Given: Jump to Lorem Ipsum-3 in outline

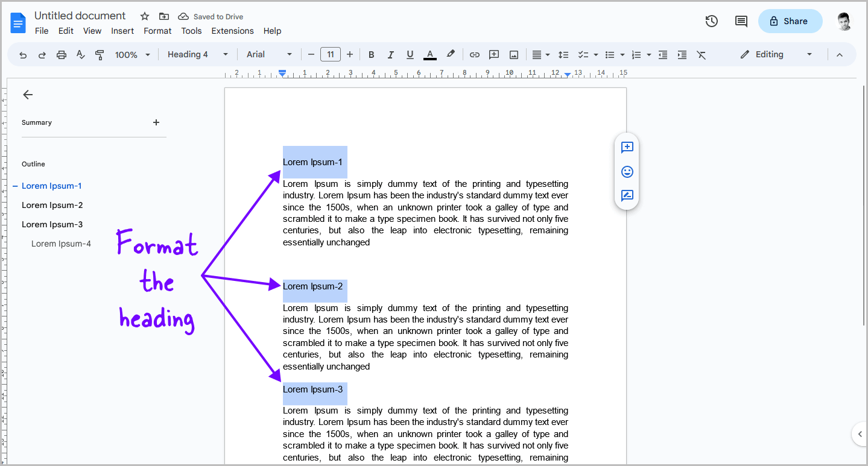Looking at the screenshot, I should 52,224.
